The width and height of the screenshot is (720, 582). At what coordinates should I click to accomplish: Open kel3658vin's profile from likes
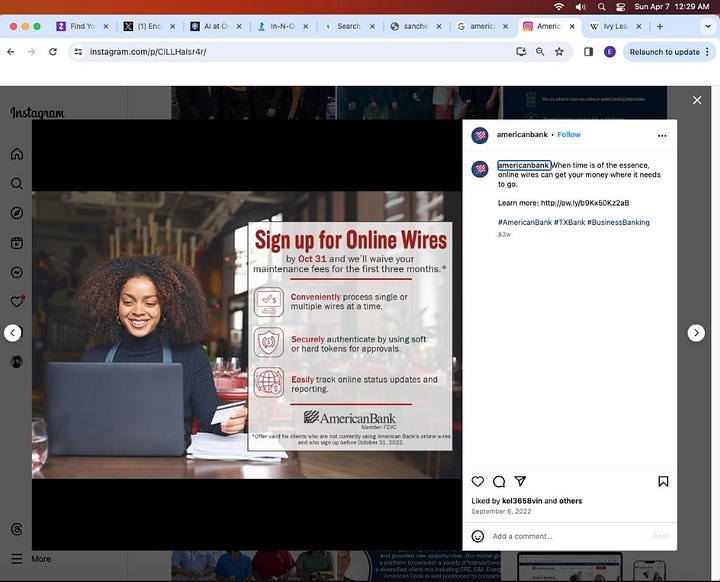[522, 501]
